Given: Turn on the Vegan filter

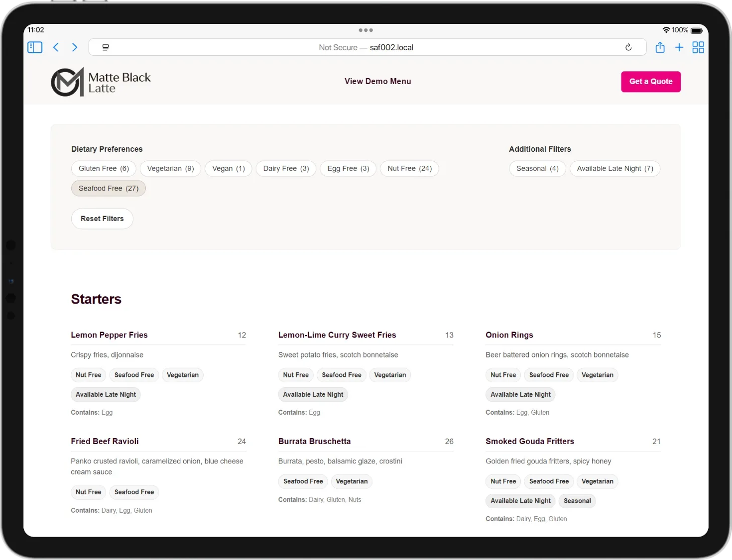Looking at the screenshot, I should (228, 169).
